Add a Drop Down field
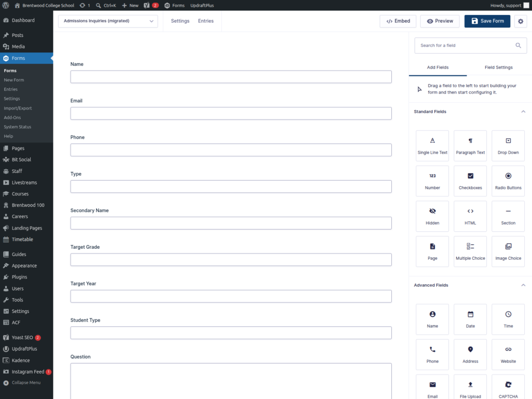 click(x=508, y=145)
